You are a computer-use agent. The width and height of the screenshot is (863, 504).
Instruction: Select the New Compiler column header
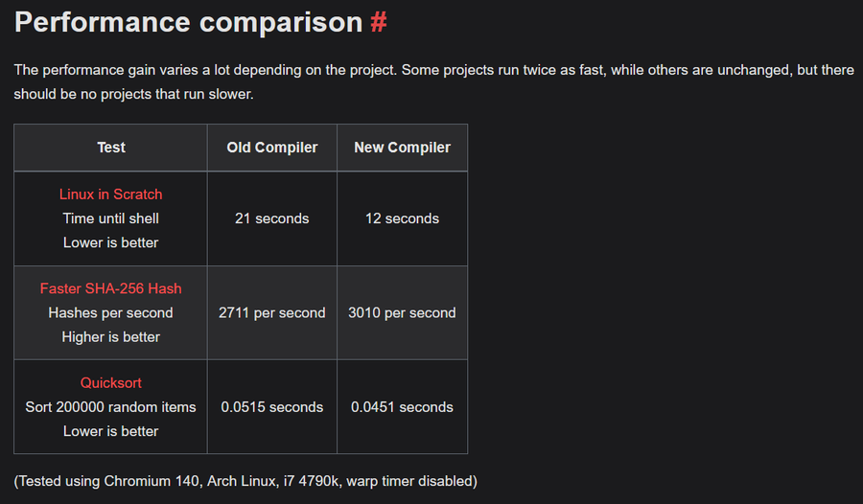pyautogui.click(x=402, y=148)
